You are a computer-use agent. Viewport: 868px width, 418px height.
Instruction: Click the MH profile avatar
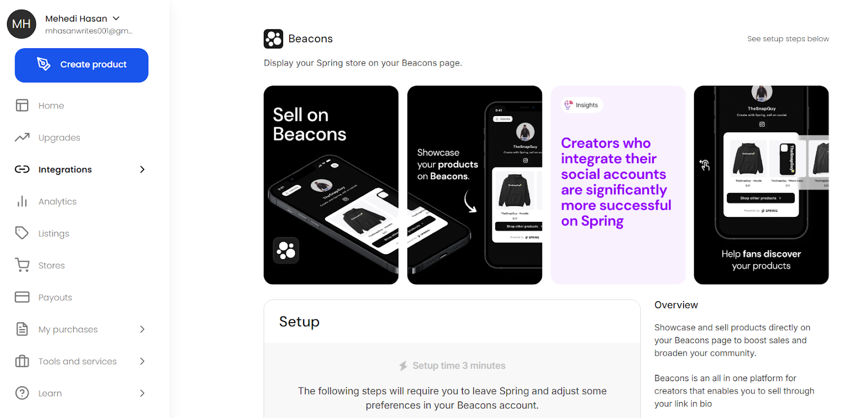click(22, 24)
